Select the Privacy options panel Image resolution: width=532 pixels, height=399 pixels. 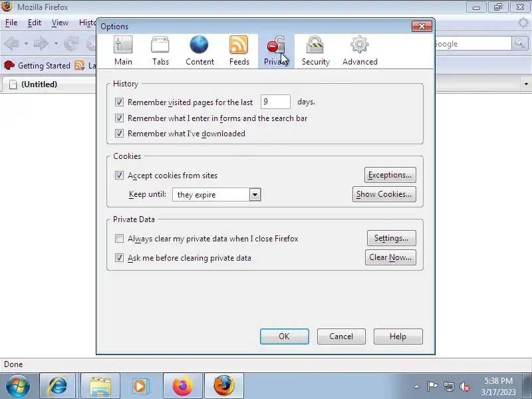coord(276,51)
